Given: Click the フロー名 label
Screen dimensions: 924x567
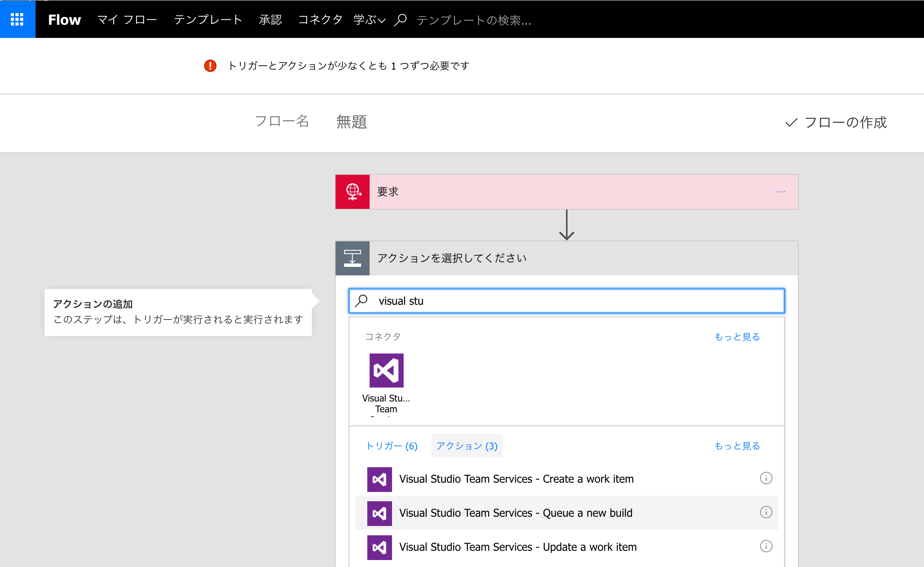Looking at the screenshot, I should tap(282, 121).
